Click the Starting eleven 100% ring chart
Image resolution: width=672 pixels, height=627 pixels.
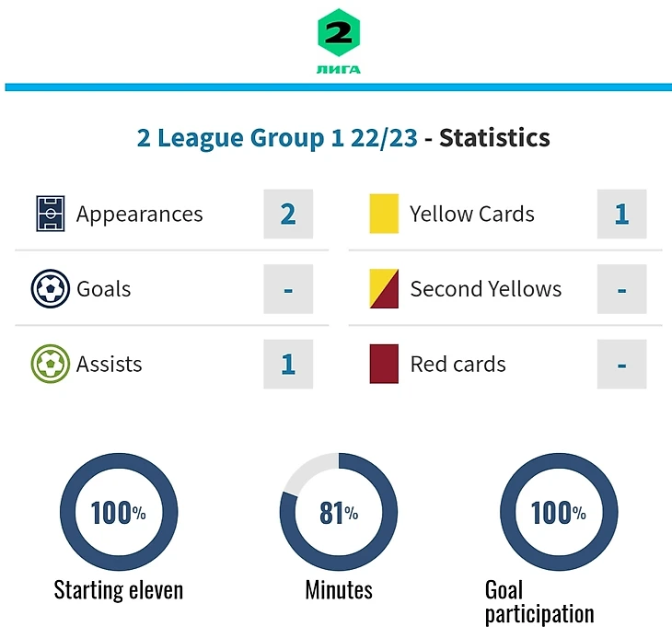click(x=118, y=512)
